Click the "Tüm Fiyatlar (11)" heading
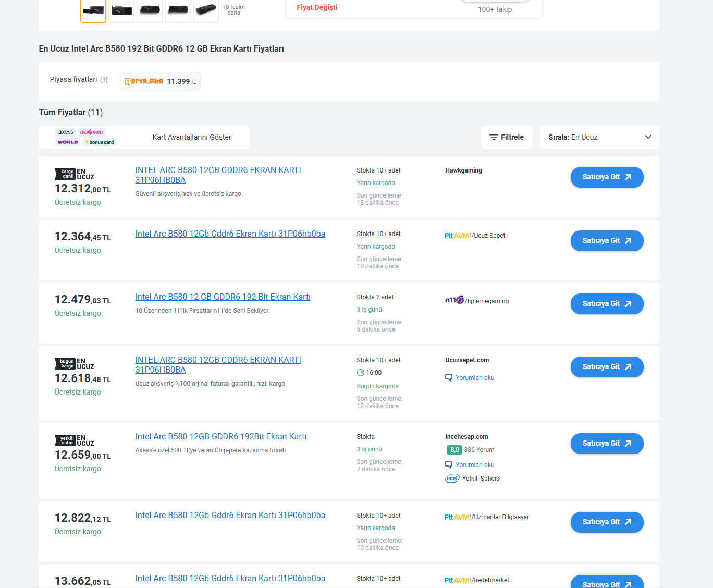The height and width of the screenshot is (588, 713). (71, 113)
